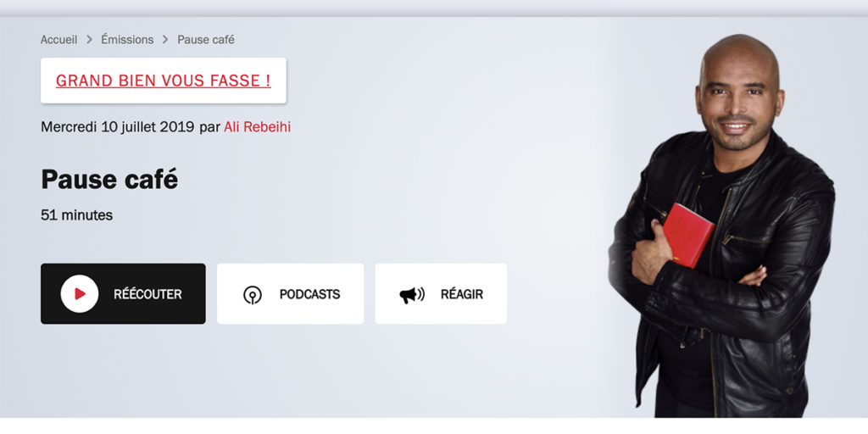Open the GRAND BIEN VOUS FASSE ! link
This screenshot has width=868, height=434.
(x=164, y=81)
